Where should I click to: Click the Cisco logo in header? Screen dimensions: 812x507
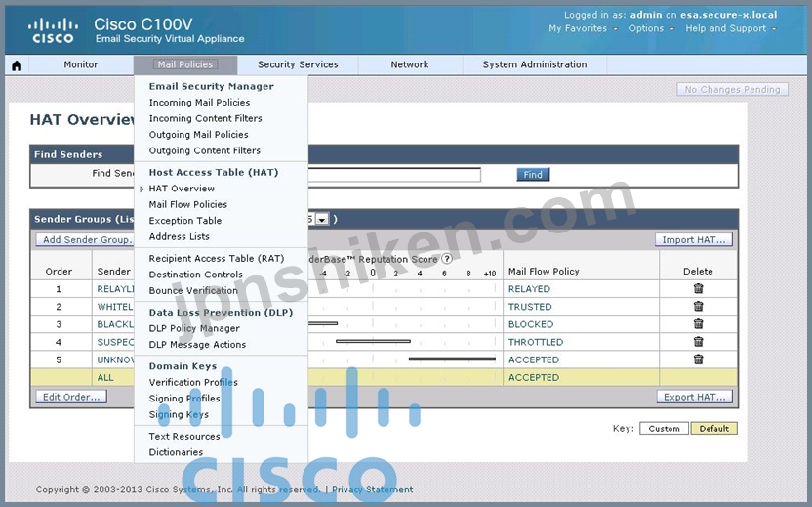(x=53, y=30)
